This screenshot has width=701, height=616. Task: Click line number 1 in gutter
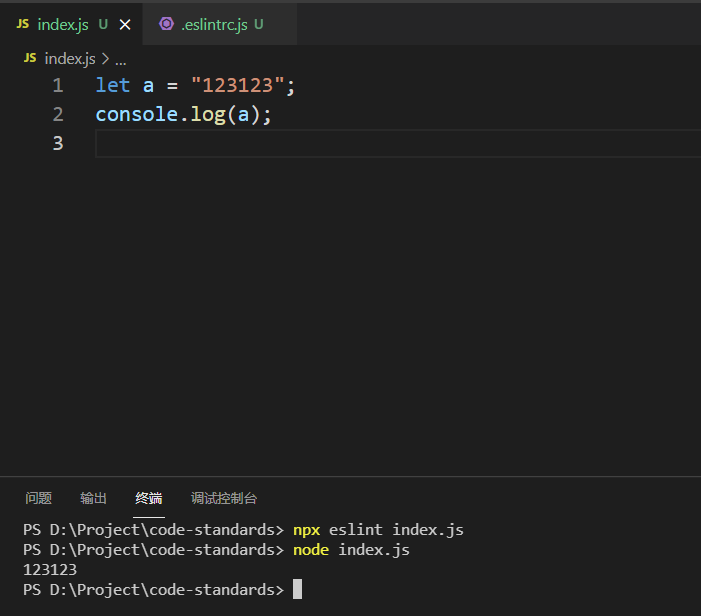[x=58, y=85]
